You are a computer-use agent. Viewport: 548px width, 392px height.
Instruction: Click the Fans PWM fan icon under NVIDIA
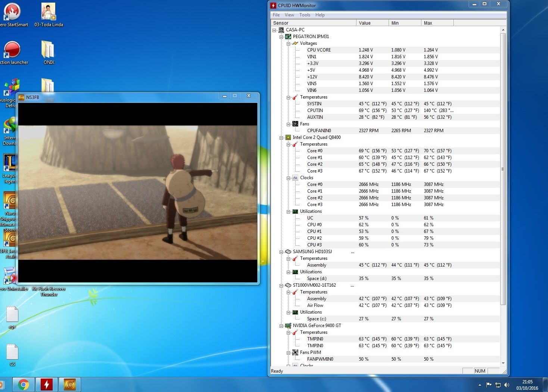pyautogui.click(x=295, y=352)
